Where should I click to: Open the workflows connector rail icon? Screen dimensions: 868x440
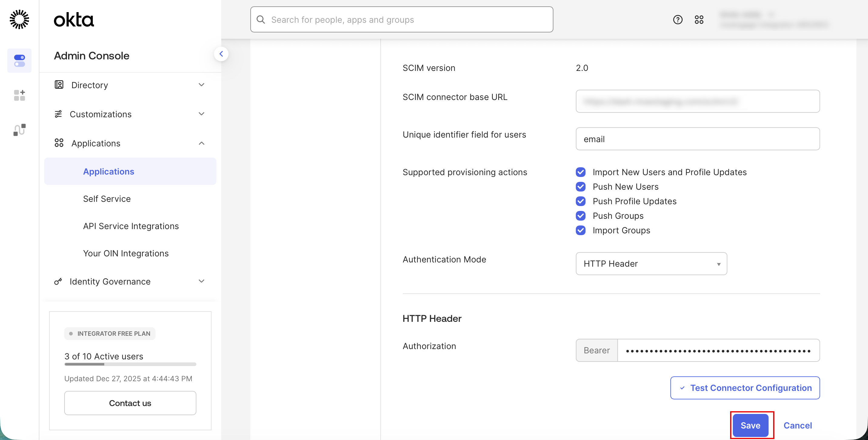(x=19, y=130)
